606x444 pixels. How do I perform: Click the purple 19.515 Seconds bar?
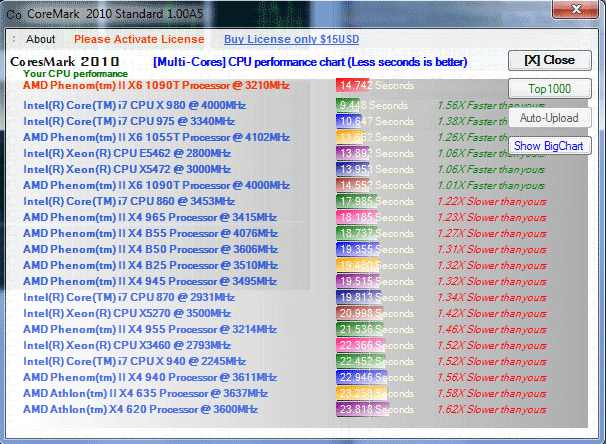[358, 281]
